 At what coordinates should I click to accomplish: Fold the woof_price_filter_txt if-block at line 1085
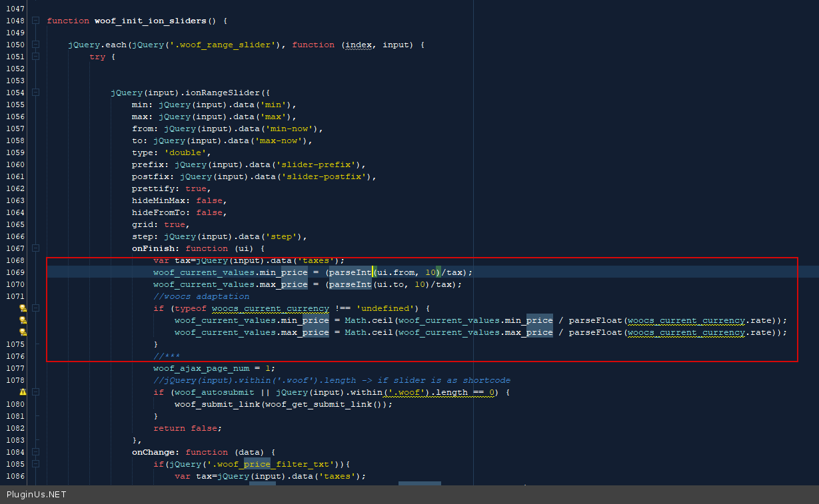coord(35,464)
